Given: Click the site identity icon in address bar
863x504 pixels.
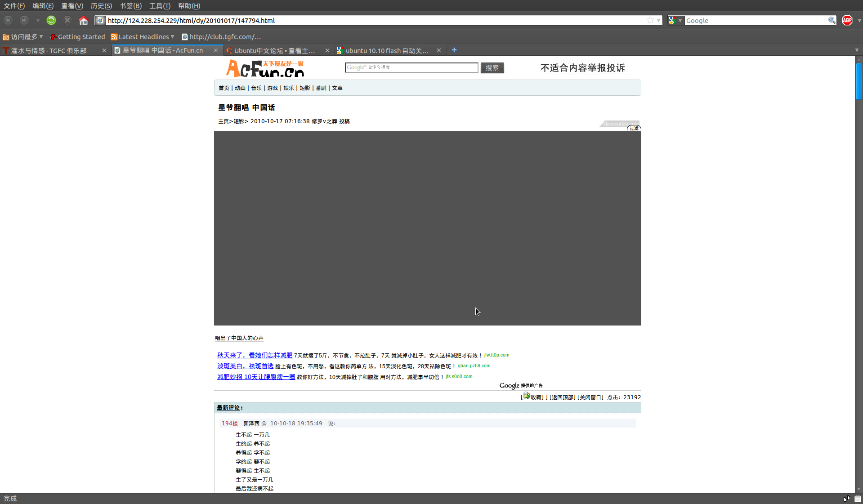Looking at the screenshot, I should click(x=101, y=20).
